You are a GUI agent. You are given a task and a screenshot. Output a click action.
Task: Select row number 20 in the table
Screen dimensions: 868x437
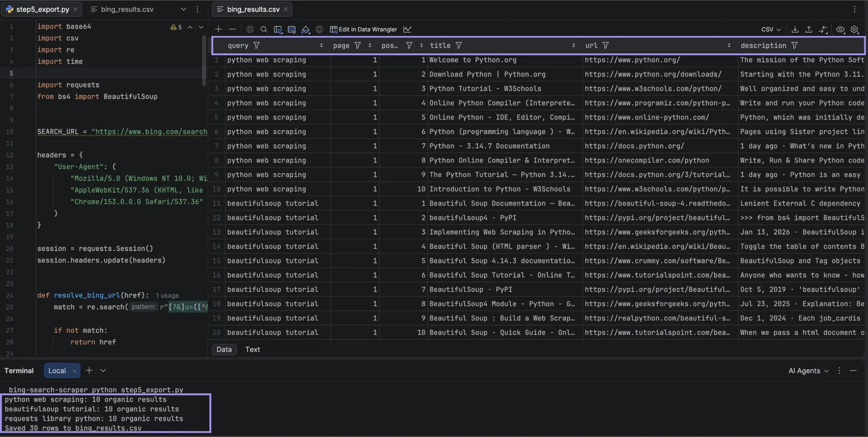pyautogui.click(x=217, y=332)
